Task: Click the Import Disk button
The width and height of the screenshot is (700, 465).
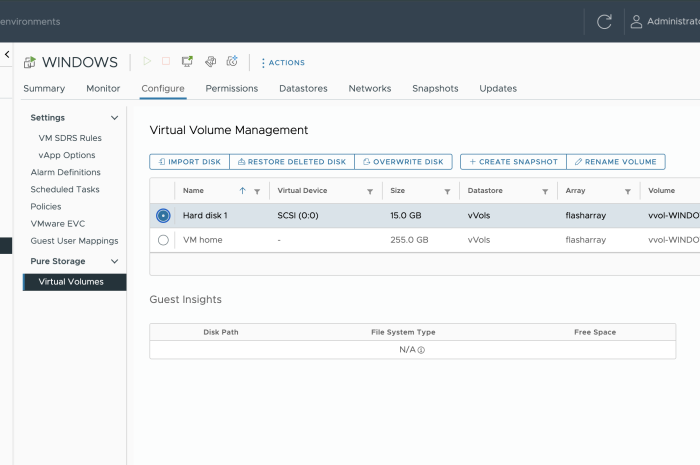Action: click(189, 162)
